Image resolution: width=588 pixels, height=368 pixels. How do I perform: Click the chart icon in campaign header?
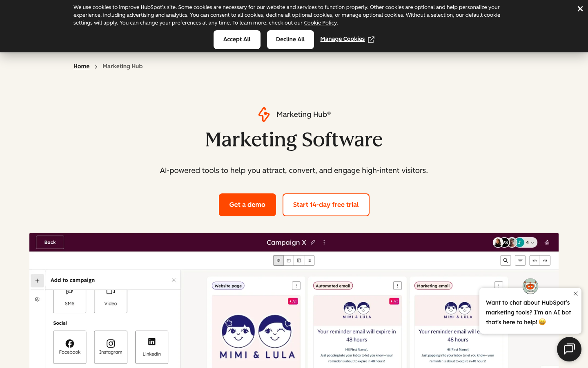click(x=547, y=242)
